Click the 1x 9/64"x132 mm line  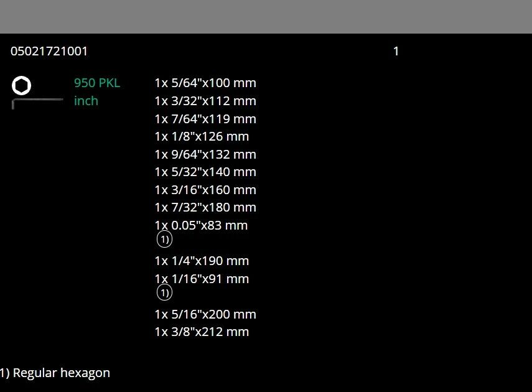[x=205, y=154]
